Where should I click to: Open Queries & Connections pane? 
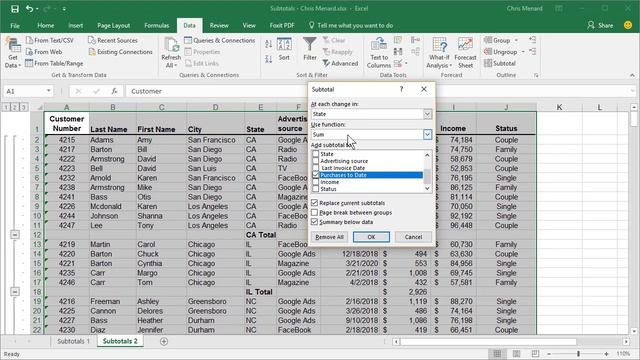coord(220,40)
